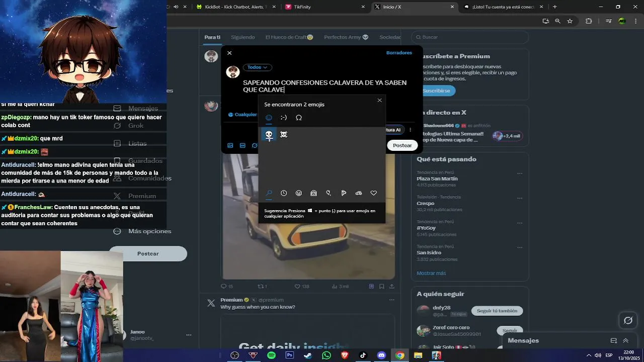This screenshot has height=362, width=644.
Task: Close the Windows emoji picker panel
Action: point(380,100)
